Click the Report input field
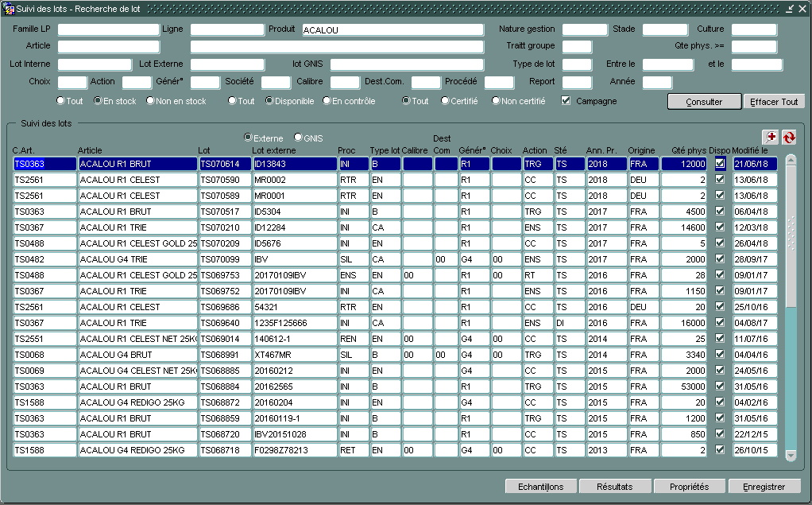 click(x=577, y=82)
